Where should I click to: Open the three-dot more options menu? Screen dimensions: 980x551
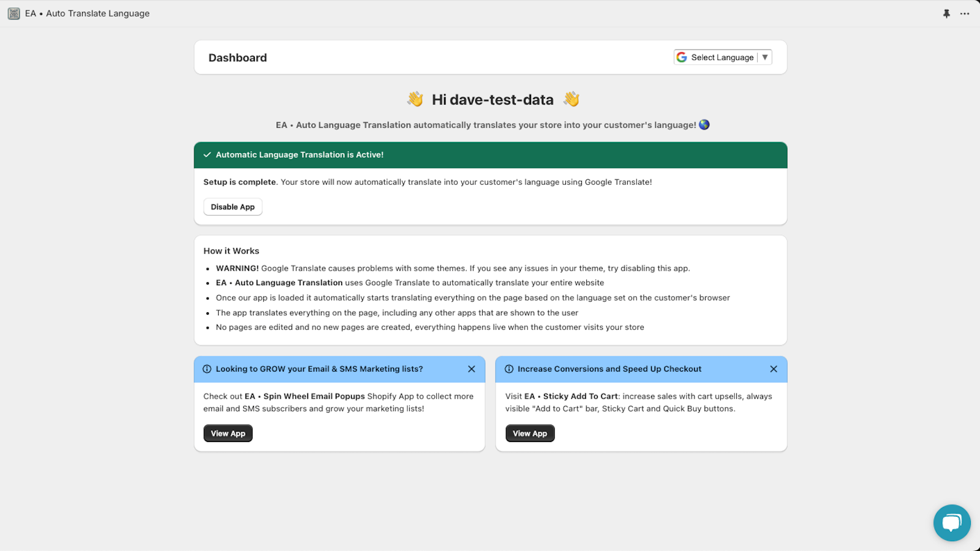click(x=965, y=13)
